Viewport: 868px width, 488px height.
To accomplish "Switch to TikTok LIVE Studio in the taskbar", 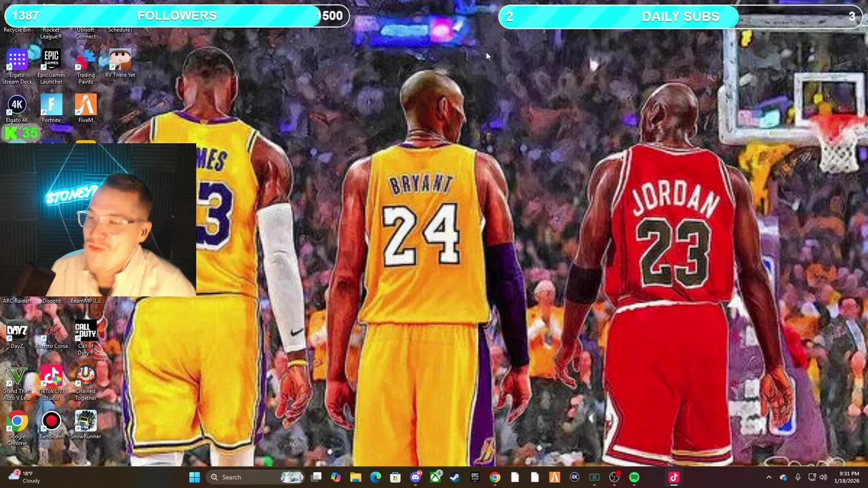I will click(x=674, y=477).
